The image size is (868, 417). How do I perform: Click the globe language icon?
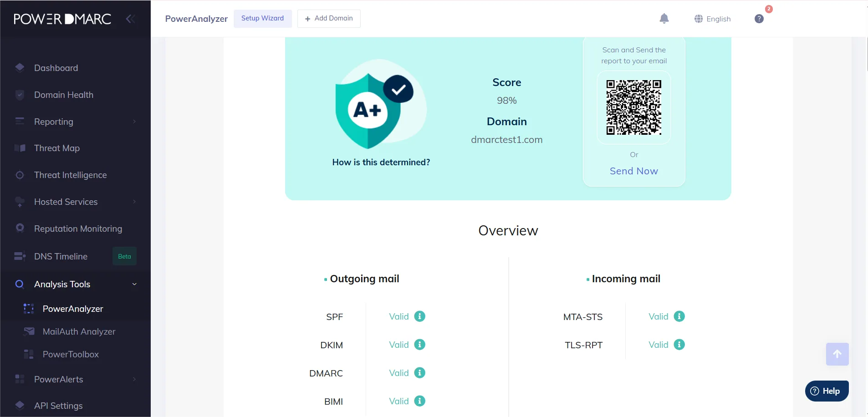tap(699, 19)
